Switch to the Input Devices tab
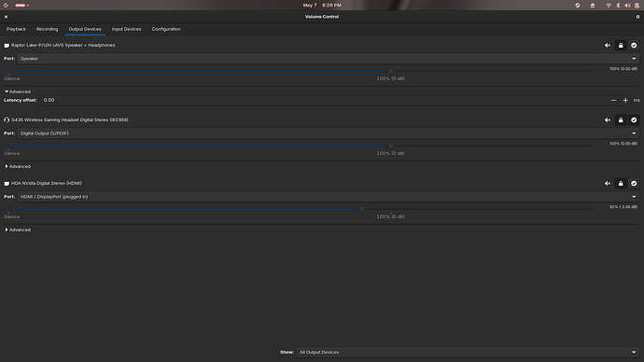Viewport: 644px width, 362px height. pyautogui.click(x=126, y=29)
